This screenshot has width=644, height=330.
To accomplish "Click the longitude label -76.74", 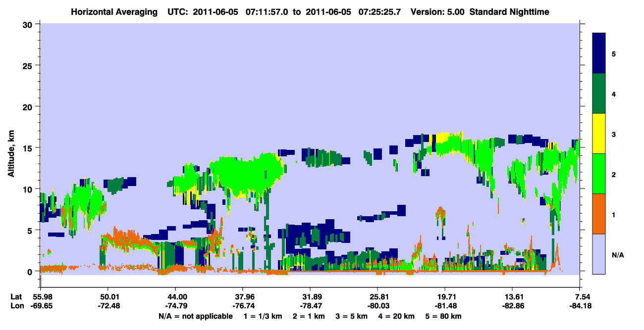I will (x=243, y=306).
